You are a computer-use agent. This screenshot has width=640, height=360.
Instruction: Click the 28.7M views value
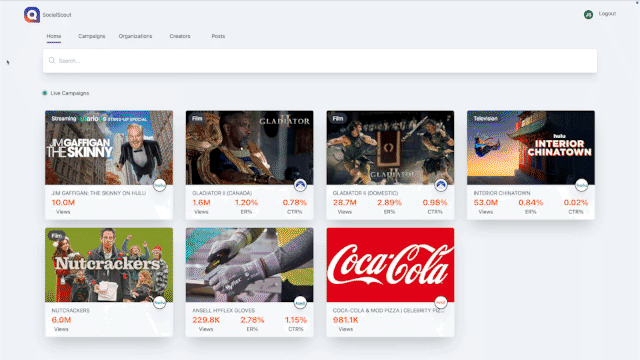pos(345,202)
